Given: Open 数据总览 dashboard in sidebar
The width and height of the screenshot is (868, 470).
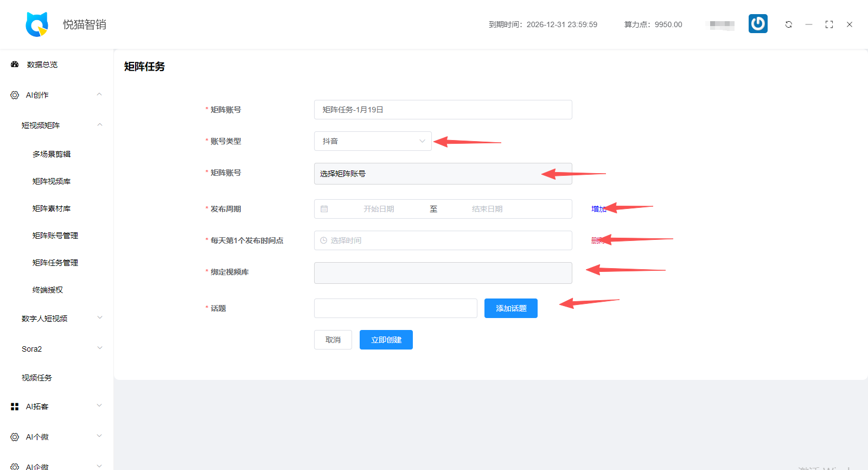Looking at the screenshot, I should 42,65.
